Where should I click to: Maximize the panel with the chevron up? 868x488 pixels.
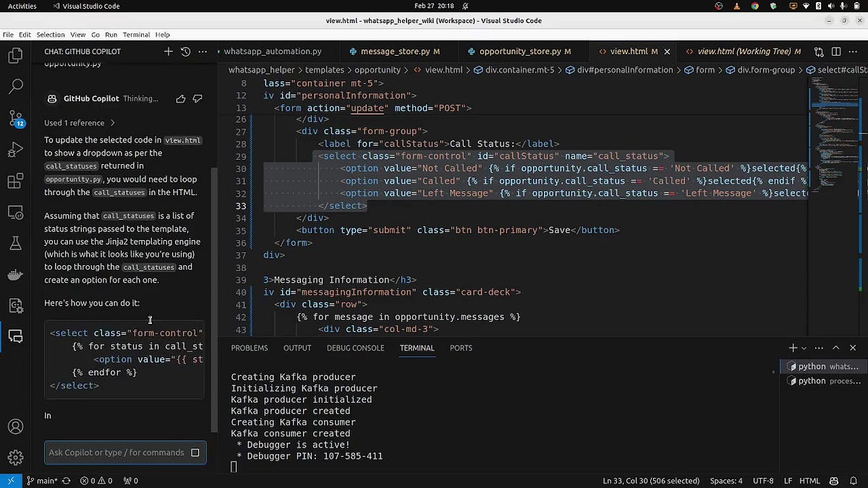(835, 348)
